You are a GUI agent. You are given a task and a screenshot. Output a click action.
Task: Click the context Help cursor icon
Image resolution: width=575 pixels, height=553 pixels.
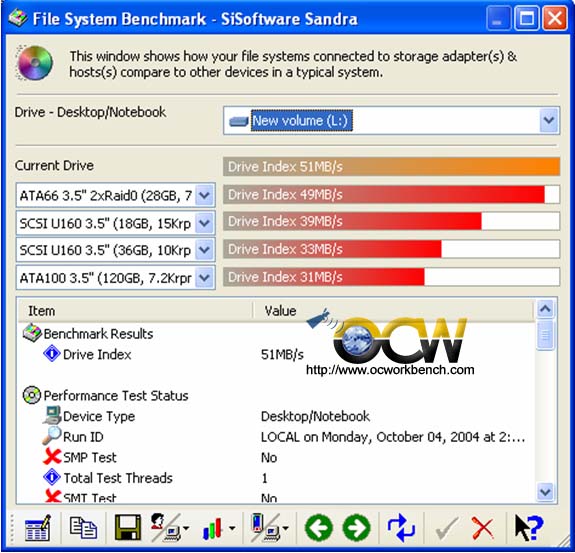point(528,528)
